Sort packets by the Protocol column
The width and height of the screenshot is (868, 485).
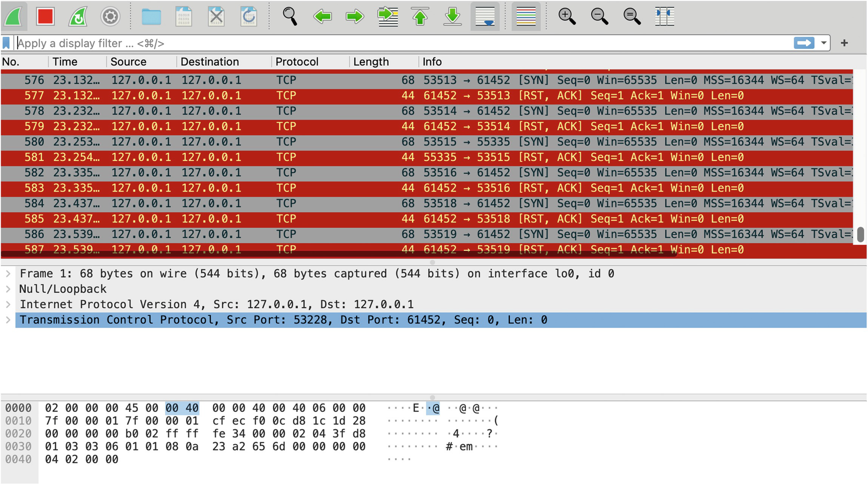coord(297,62)
